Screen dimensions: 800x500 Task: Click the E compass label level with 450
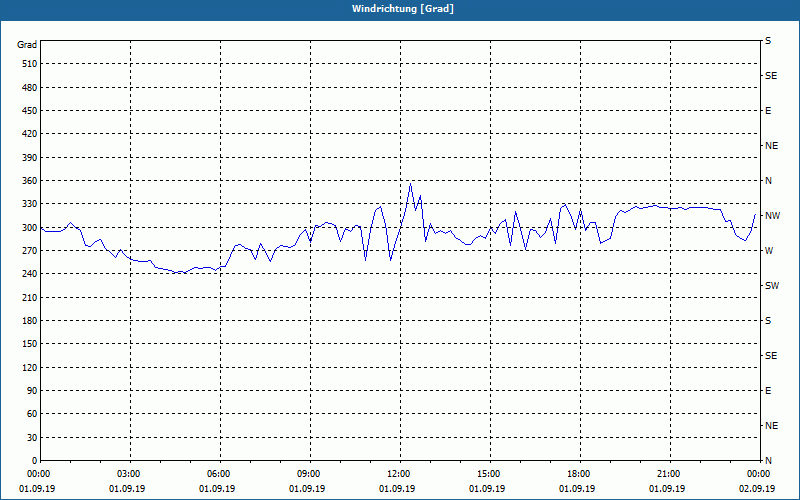tap(768, 111)
